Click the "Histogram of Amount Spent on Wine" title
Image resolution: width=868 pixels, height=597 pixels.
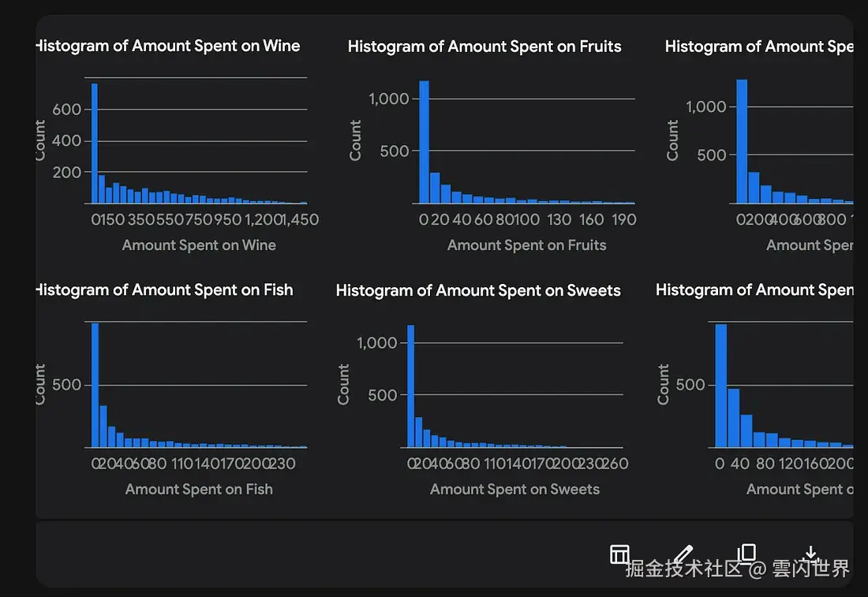pyautogui.click(x=168, y=46)
